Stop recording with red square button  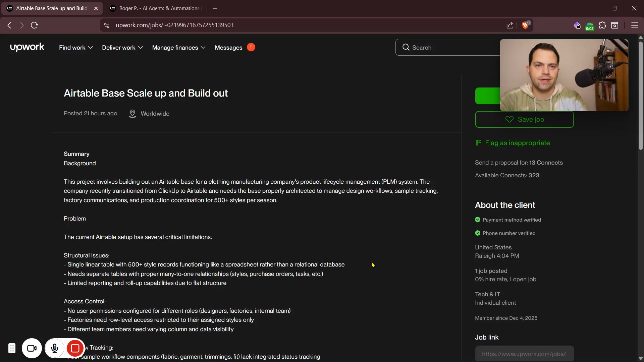tap(75, 349)
